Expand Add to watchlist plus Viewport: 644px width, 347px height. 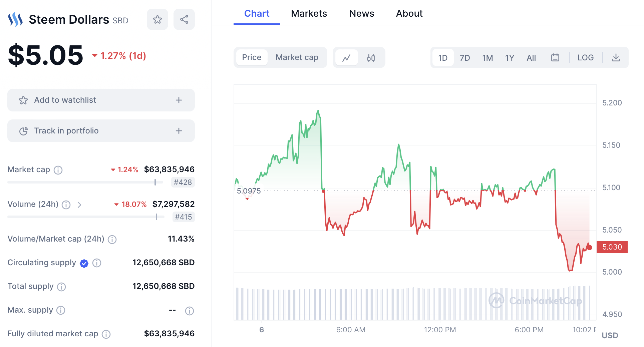(179, 100)
